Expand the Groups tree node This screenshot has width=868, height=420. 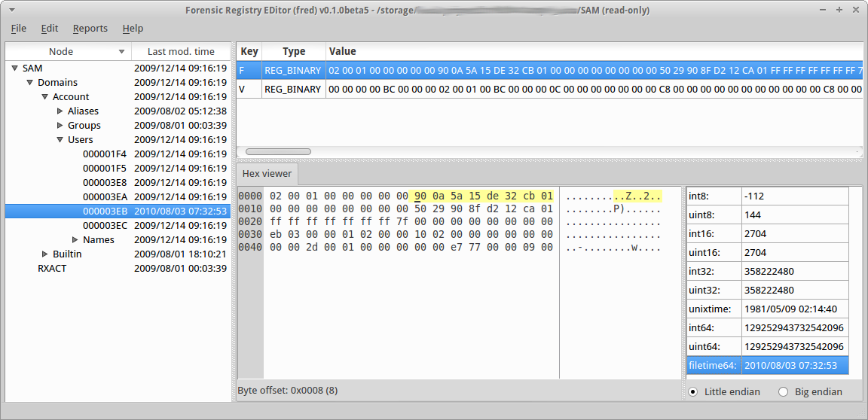click(x=60, y=126)
